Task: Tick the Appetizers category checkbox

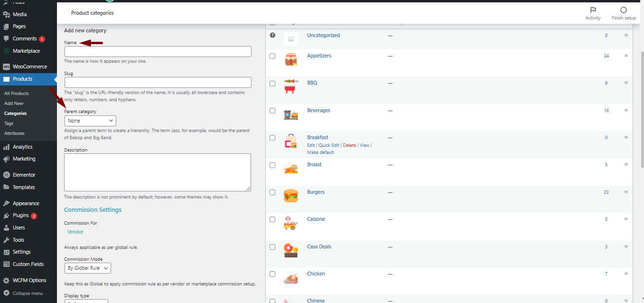Action: tap(272, 56)
